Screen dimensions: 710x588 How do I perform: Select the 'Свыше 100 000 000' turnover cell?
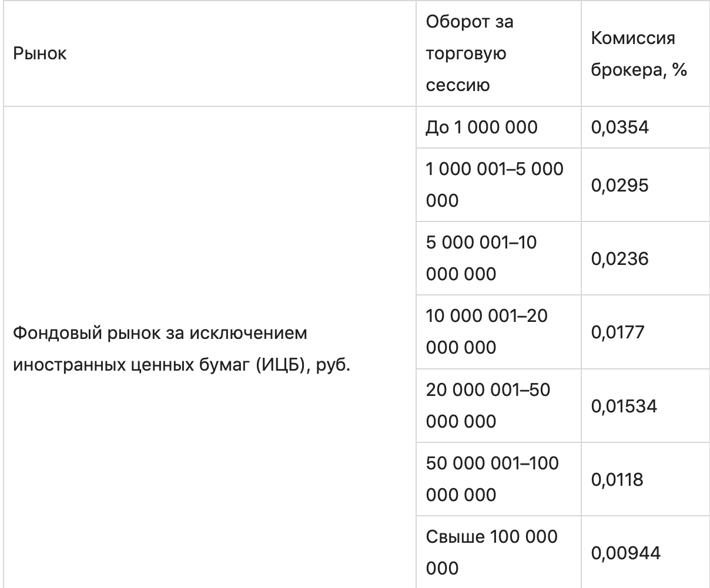pyautogui.click(x=491, y=552)
